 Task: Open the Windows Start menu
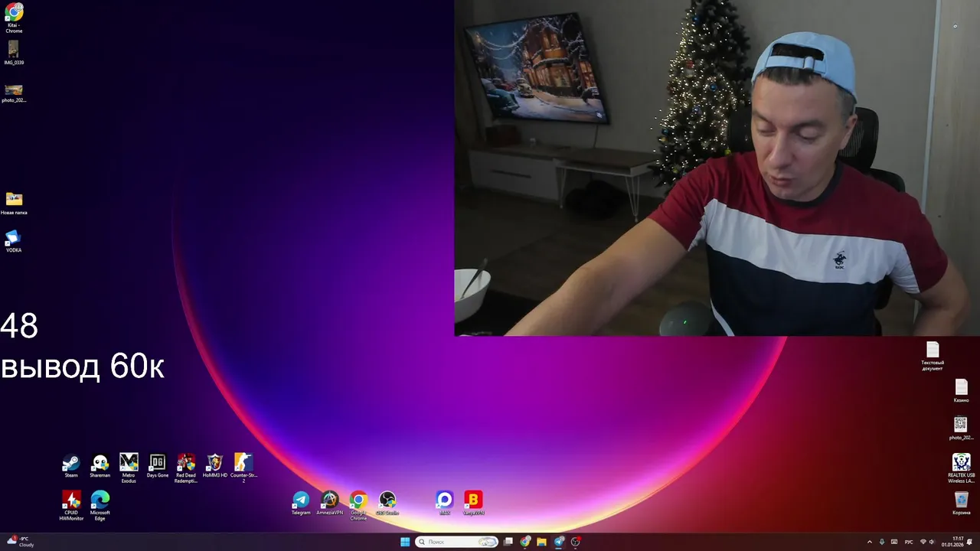point(405,542)
